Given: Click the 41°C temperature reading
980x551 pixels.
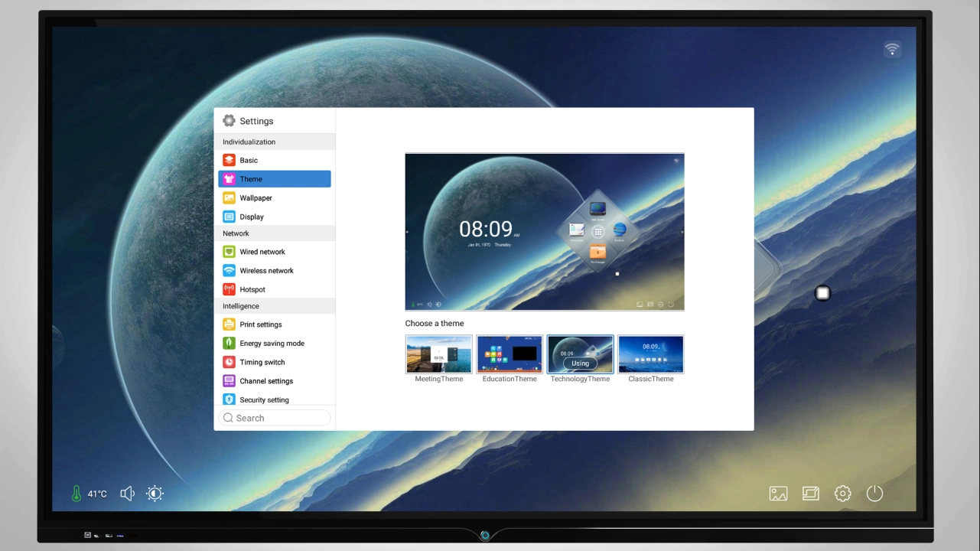Looking at the screenshot, I should click(x=97, y=494).
